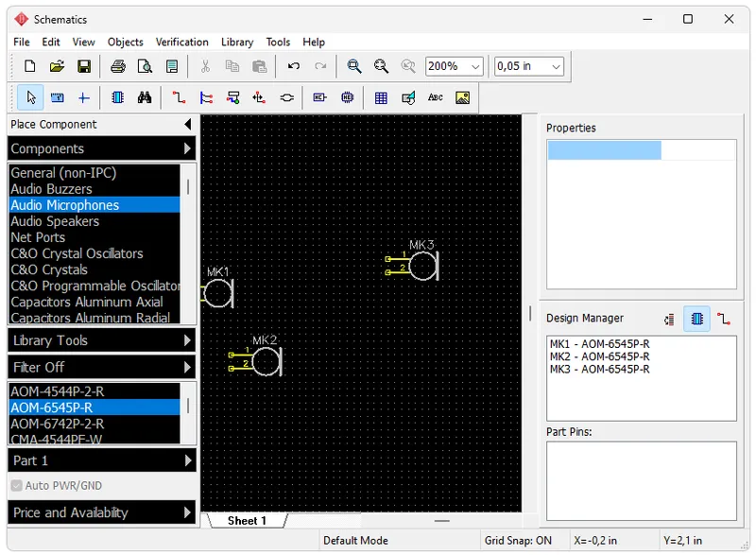This screenshot has height=555, width=756.
Task: Open the Objects menu
Action: click(x=126, y=42)
